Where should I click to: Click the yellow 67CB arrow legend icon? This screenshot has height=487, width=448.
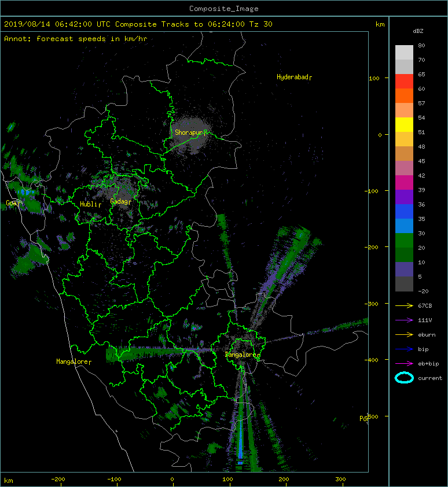[404, 305]
